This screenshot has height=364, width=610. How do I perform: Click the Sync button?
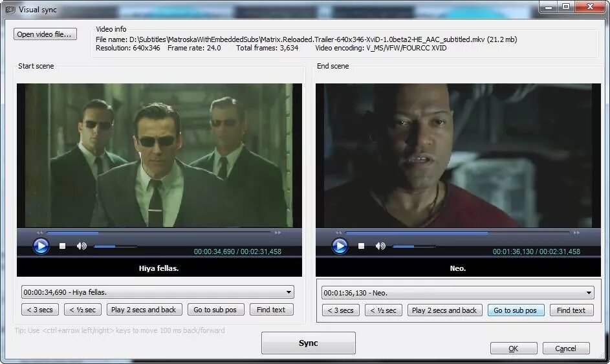point(308,343)
